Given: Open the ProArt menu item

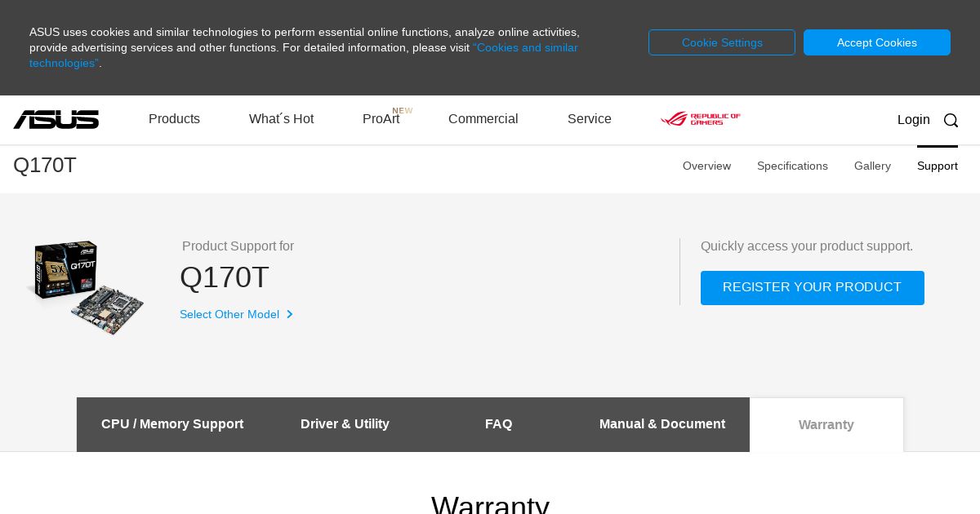Looking at the screenshot, I should (381, 119).
